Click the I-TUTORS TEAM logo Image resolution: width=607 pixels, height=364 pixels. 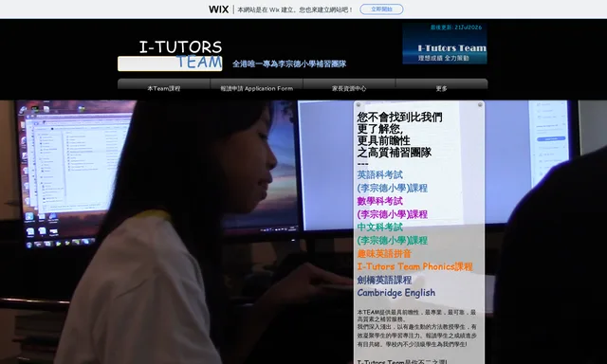point(170,55)
